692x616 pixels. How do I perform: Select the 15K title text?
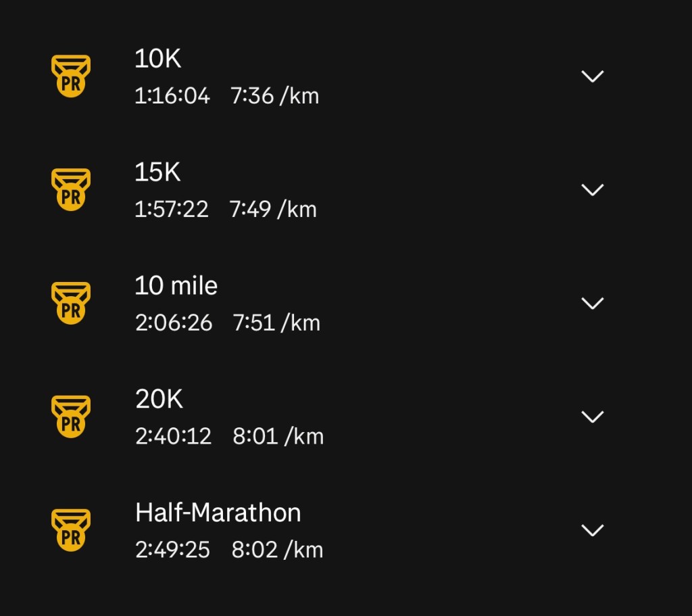pos(158,173)
